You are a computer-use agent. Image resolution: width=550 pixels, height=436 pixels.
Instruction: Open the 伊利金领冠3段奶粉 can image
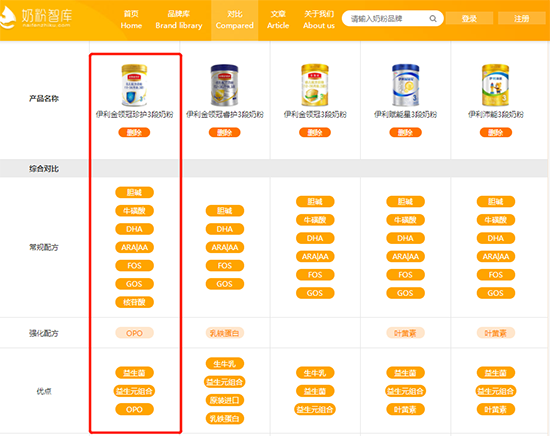tap(315, 85)
